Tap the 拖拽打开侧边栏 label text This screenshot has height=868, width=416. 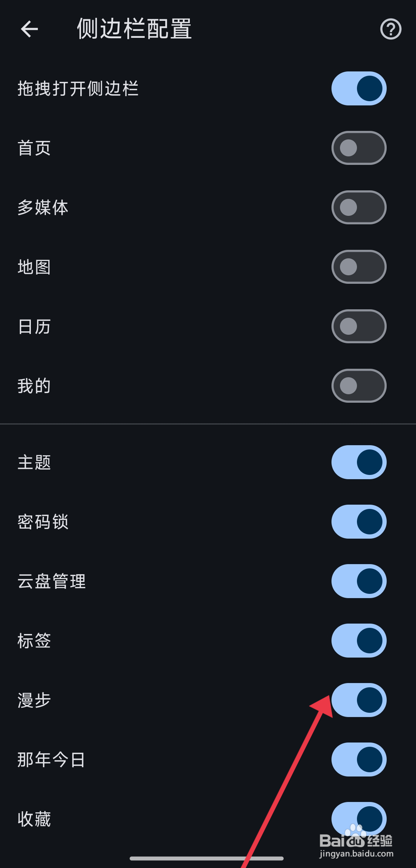(x=78, y=88)
